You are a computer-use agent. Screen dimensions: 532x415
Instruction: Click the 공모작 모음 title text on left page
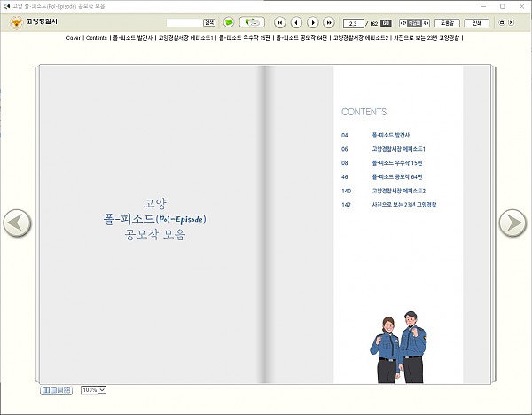pos(155,234)
